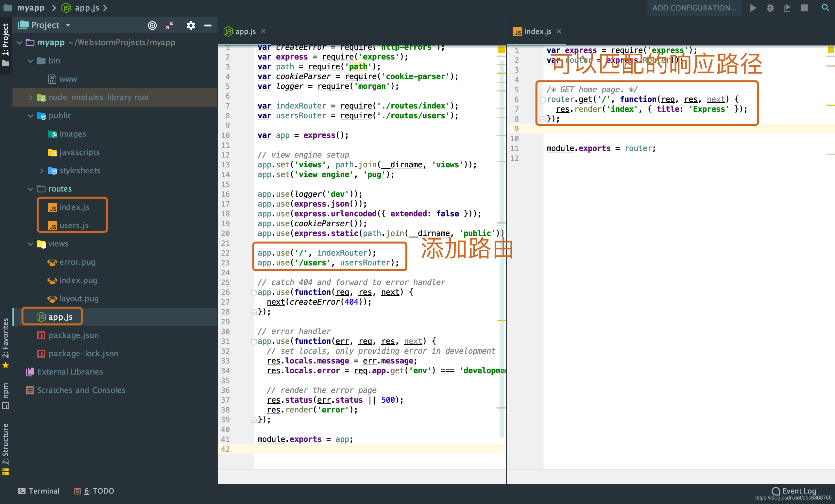
Task: Click ADD CONFIGURATION button in toolbar
Action: click(x=693, y=8)
